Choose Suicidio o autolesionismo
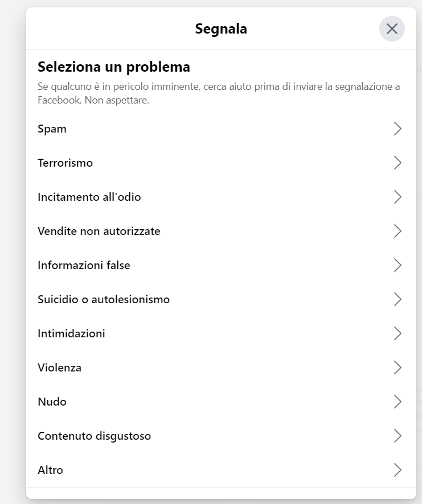 (x=103, y=299)
